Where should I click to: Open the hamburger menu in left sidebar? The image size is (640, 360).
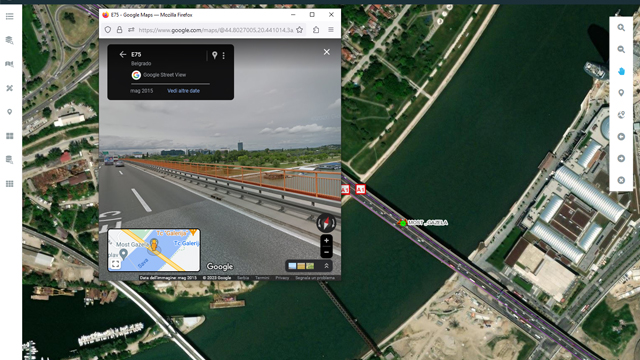pyautogui.click(x=9, y=16)
